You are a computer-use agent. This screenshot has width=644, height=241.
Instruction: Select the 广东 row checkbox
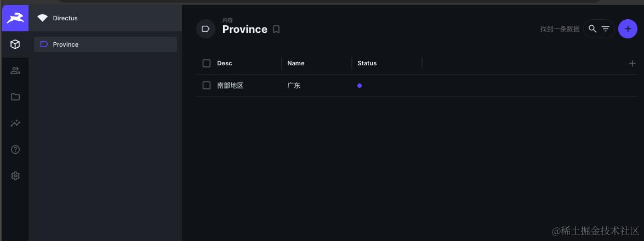(207, 86)
